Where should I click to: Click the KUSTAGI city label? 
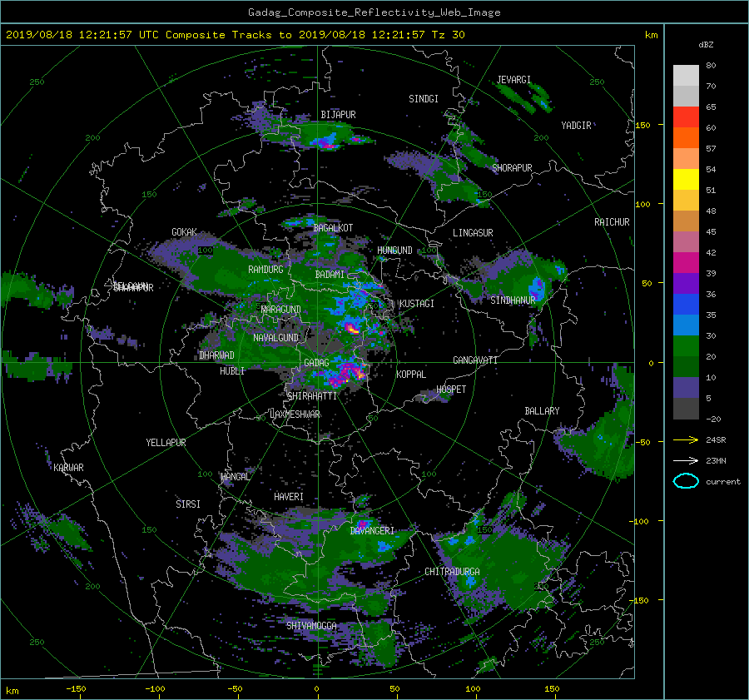tap(417, 304)
